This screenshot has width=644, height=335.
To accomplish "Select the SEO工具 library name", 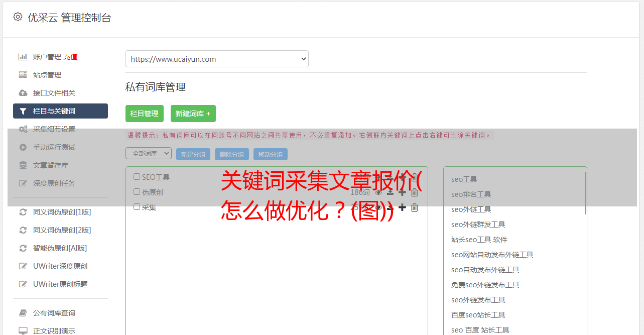I will pyautogui.click(x=156, y=177).
